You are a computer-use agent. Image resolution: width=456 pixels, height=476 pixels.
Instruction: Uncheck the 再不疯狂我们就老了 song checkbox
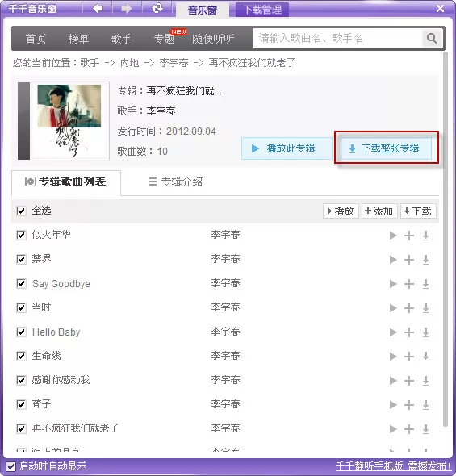click(x=21, y=428)
